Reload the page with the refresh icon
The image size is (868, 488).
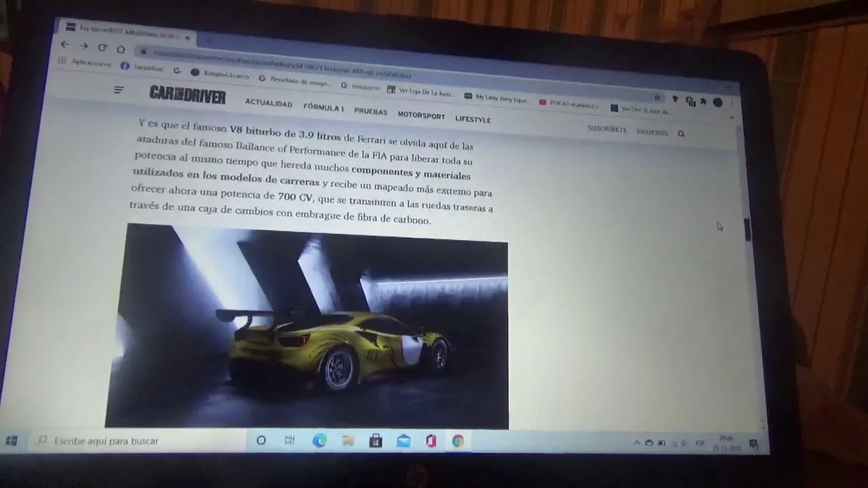[102, 47]
